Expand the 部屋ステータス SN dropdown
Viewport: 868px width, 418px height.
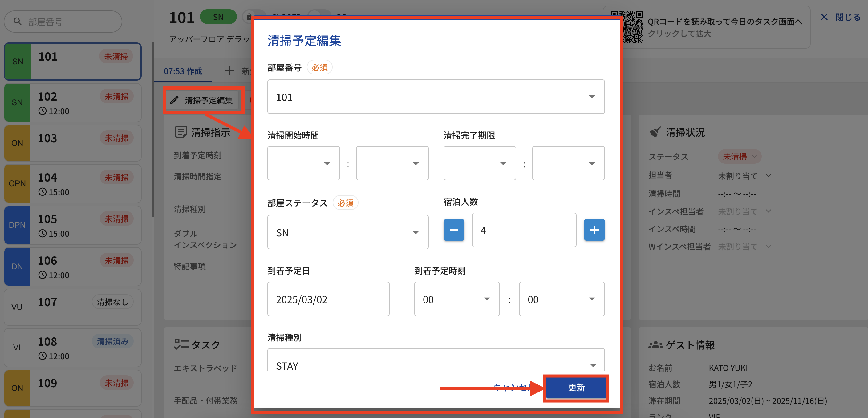click(347, 232)
